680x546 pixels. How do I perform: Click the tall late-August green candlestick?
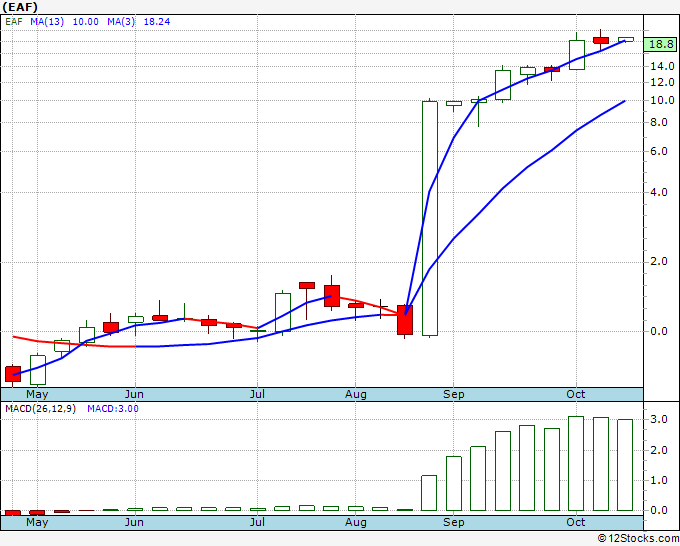pyautogui.click(x=430, y=218)
